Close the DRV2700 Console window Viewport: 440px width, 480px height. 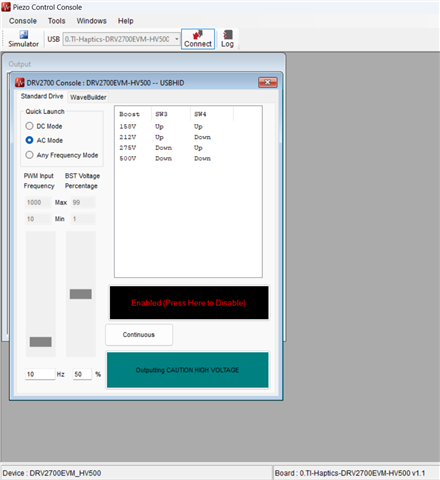point(268,82)
